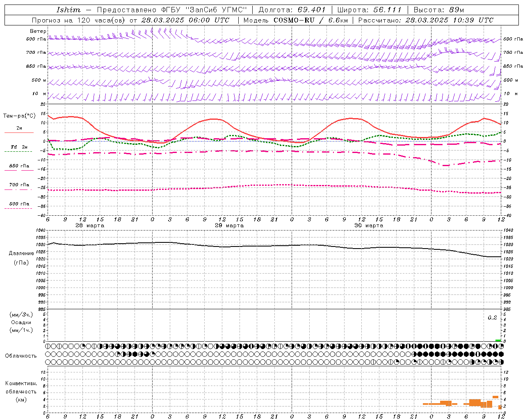Image resolution: width=525 pixels, height=420 pixels.
Task: Click the "Давление" pressure panel label
Action: coord(21,253)
